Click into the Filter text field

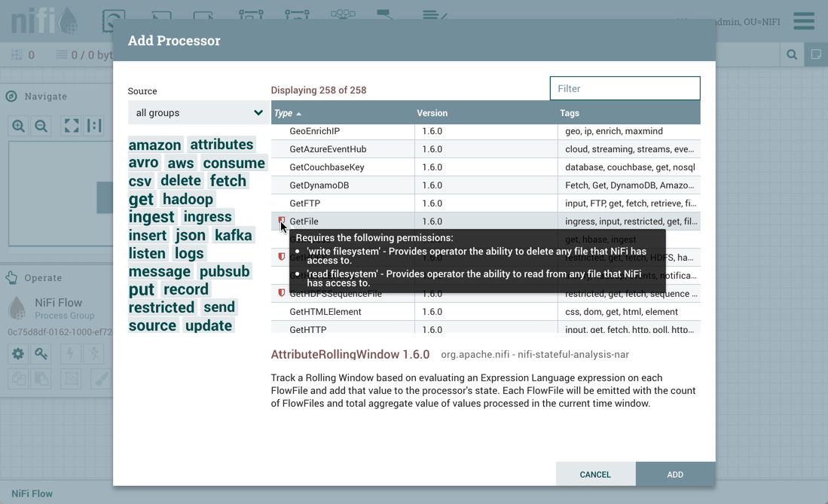(x=625, y=89)
